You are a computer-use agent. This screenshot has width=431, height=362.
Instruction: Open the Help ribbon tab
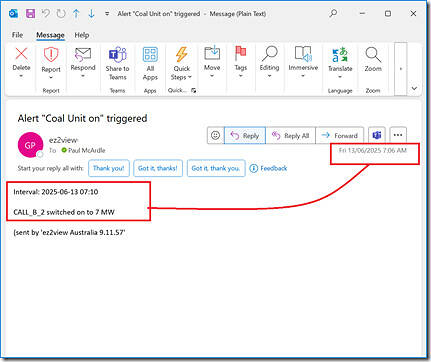point(82,35)
